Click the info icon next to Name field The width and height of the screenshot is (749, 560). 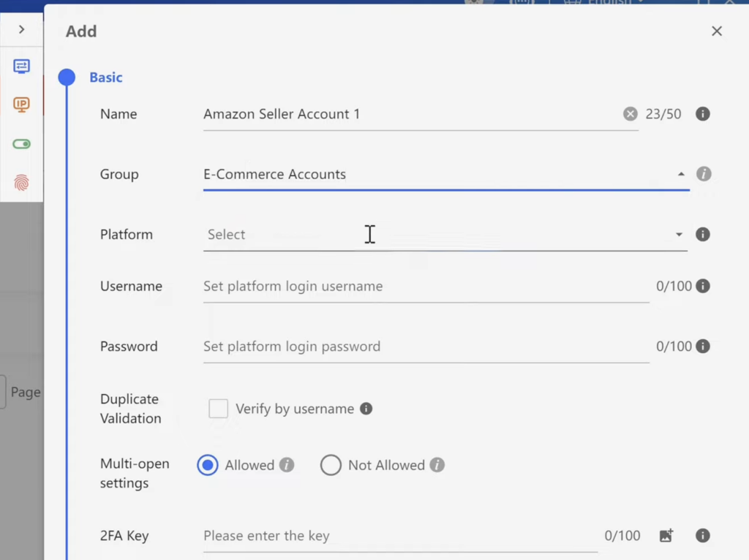click(x=702, y=114)
